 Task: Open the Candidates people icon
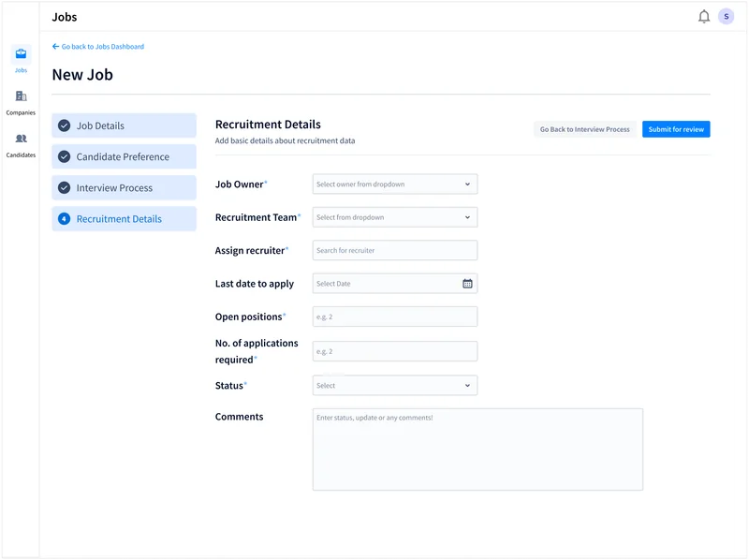pyautogui.click(x=21, y=139)
